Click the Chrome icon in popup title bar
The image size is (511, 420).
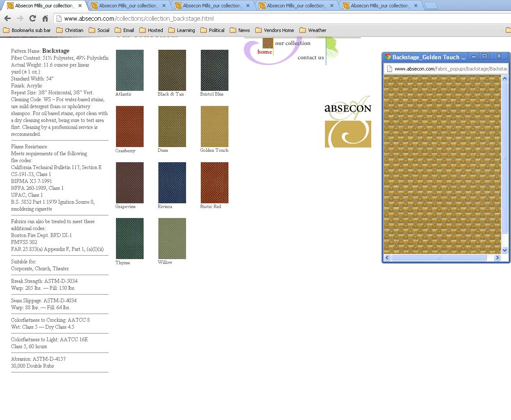point(388,57)
